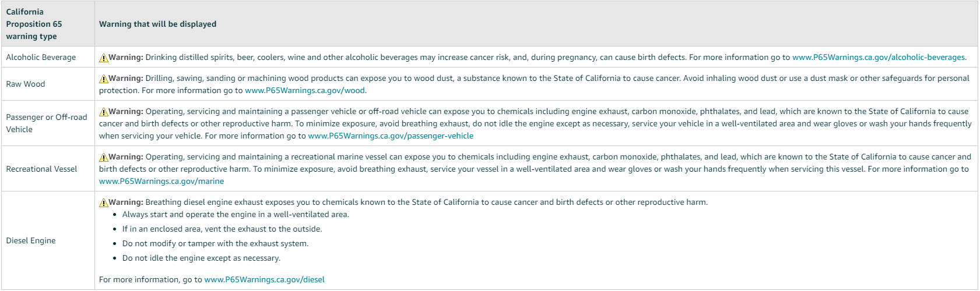Click the 'Diesel Engine' warning type cell
This screenshot has height=291, width=980.
tap(31, 241)
